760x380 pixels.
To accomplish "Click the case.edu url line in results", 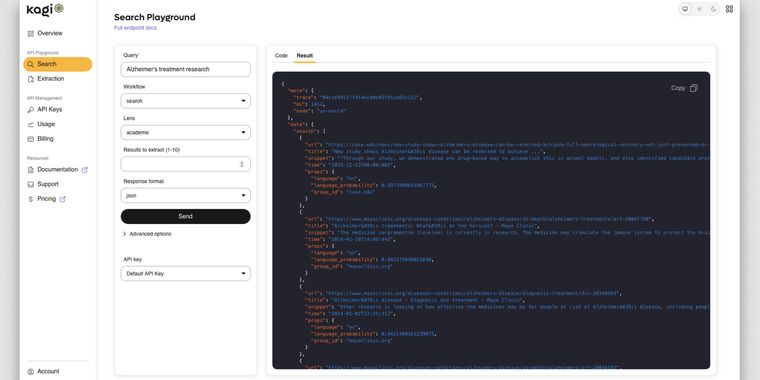I will [507, 145].
